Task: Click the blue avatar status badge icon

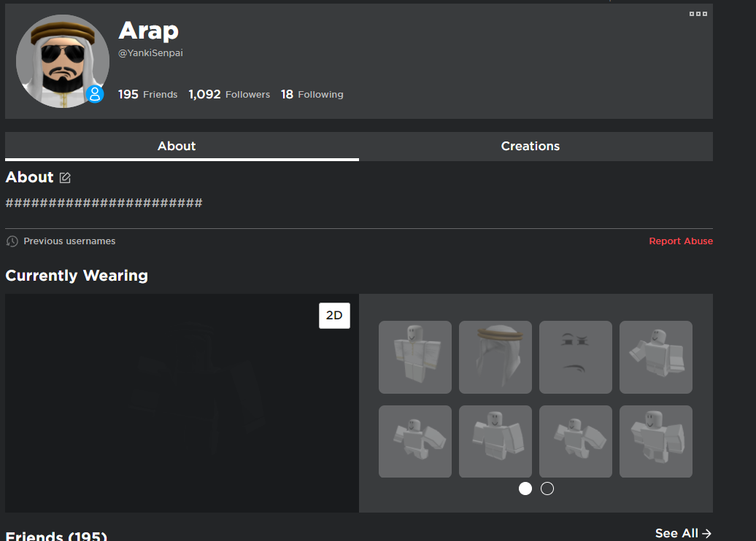Action: click(x=95, y=94)
